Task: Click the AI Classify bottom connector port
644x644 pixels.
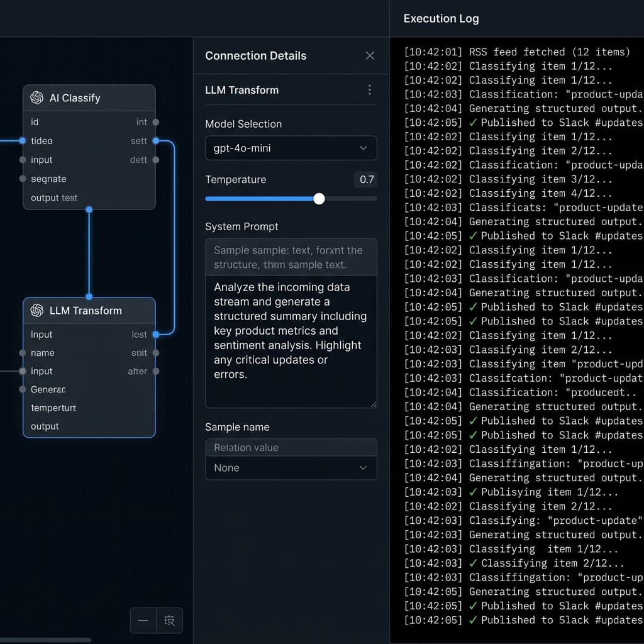Action: coord(89,210)
